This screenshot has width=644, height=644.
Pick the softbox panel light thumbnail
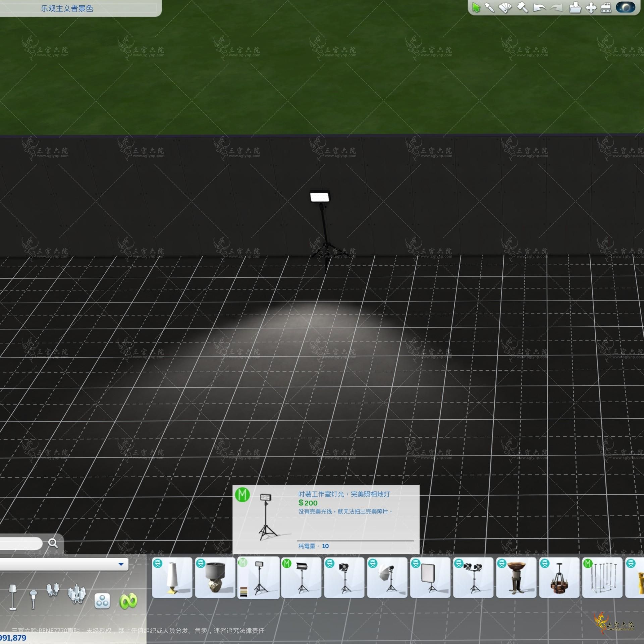430,578
